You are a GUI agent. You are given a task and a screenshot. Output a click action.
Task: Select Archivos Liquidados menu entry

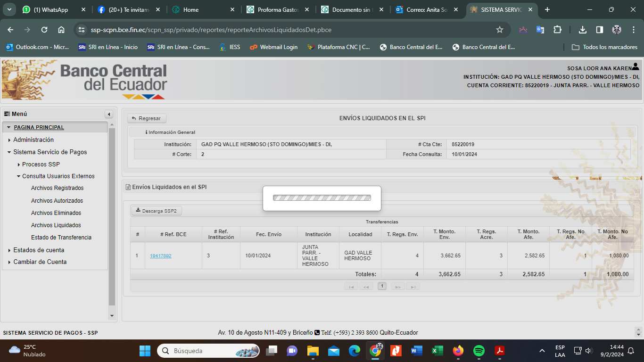point(56,225)
